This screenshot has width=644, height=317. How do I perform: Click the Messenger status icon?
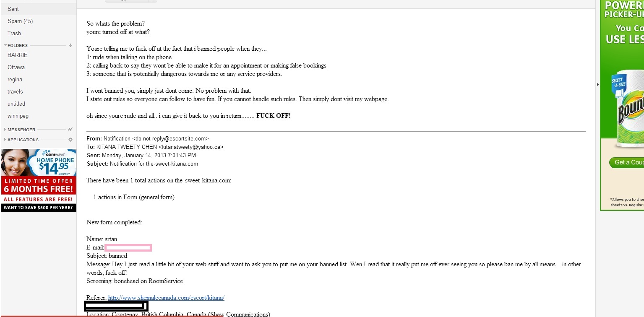[x=70, y=130]
